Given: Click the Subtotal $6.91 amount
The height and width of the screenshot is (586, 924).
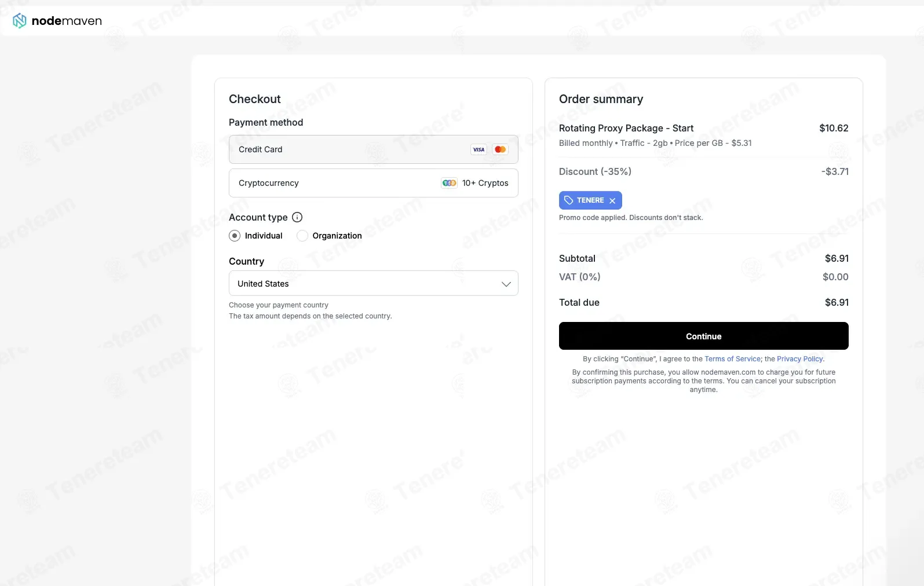Looking at the screenshot, I should [x=837, y=258].
